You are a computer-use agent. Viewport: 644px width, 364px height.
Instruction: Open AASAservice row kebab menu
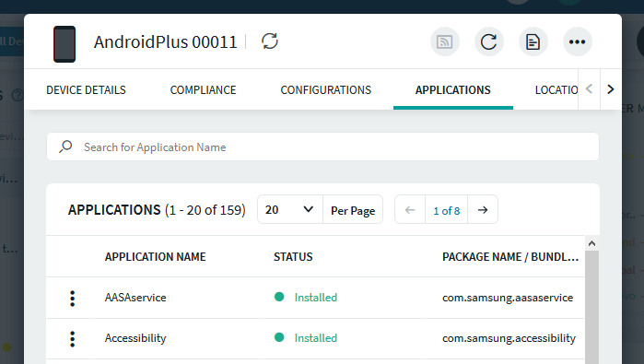[72, 299]
